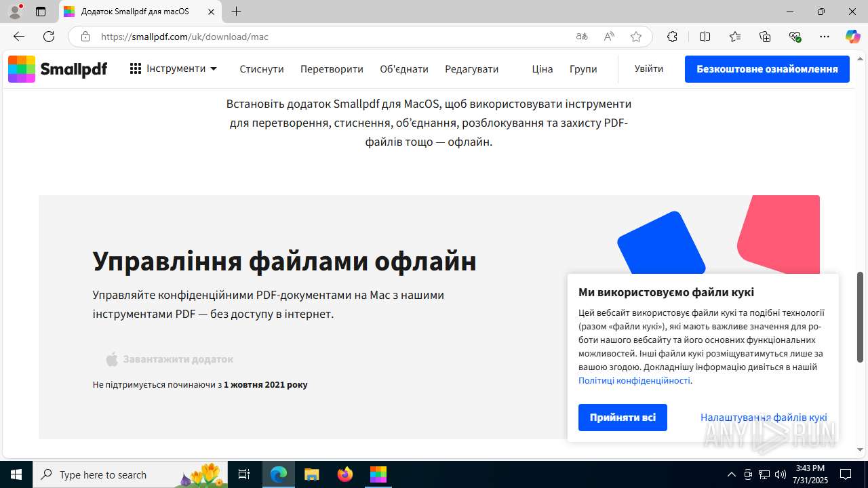The image size is (868, 488).
Task: Switch to the Edge taskbar icon
Action: coord(279,474)
